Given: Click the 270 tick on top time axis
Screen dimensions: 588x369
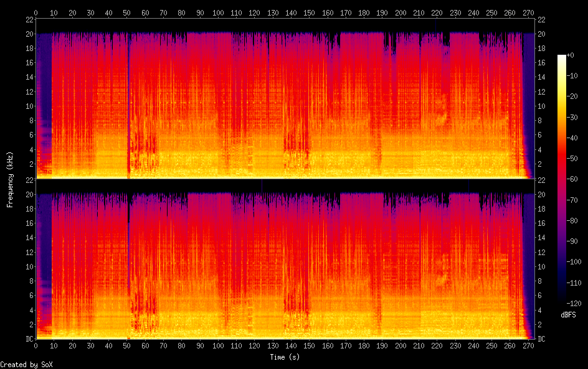Looking at the screenshot, I should pyautogui.click(x=528, y=12).
